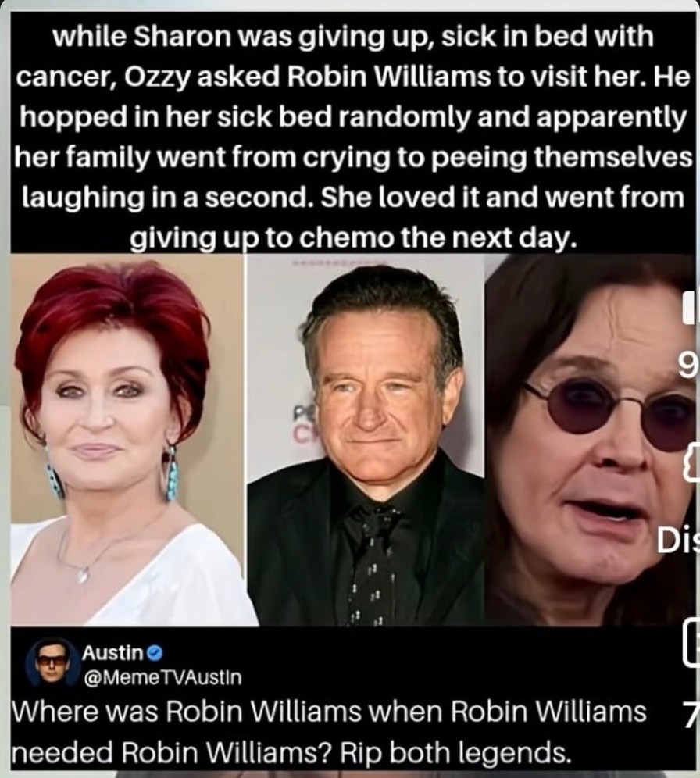700x778 pixels.
Task: Click the caption line "giving up to chemo the next day"
Action: click(353, 239)
